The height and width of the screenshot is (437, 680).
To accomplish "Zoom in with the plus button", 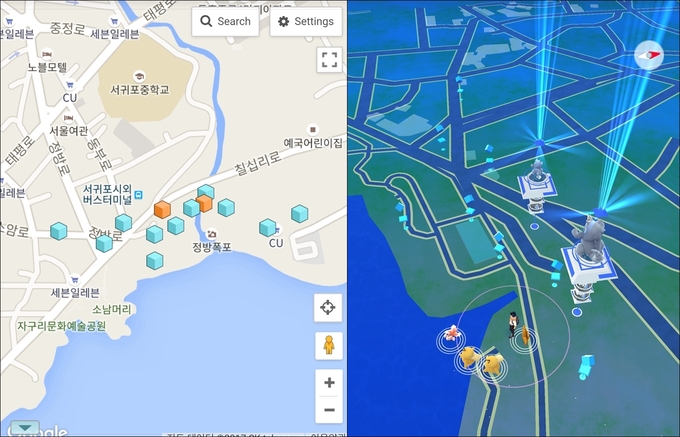I will (329, 382).
